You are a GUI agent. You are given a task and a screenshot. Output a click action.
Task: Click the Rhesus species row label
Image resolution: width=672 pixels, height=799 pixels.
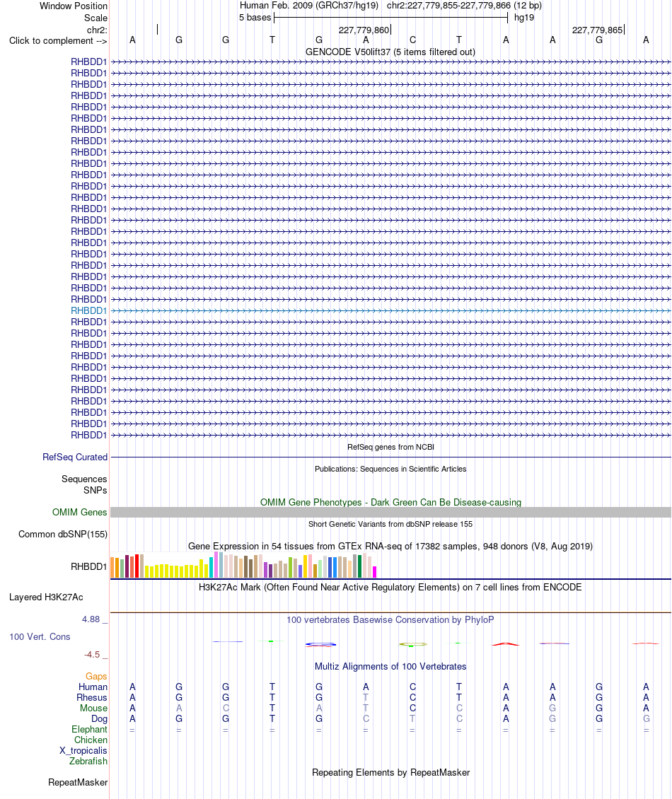92,698
